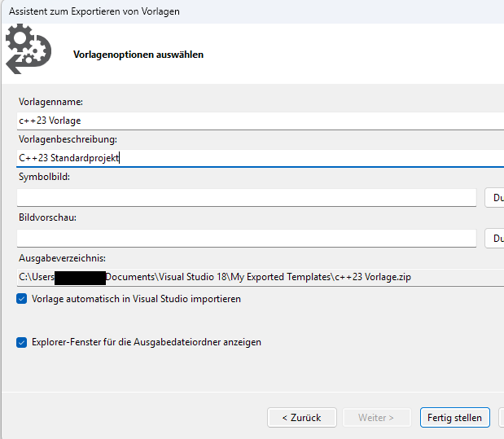The height and width of the screenshot is (439, 504).
Task: Click the empty Bildvorschau path field
Action: (x=246, y=238)
